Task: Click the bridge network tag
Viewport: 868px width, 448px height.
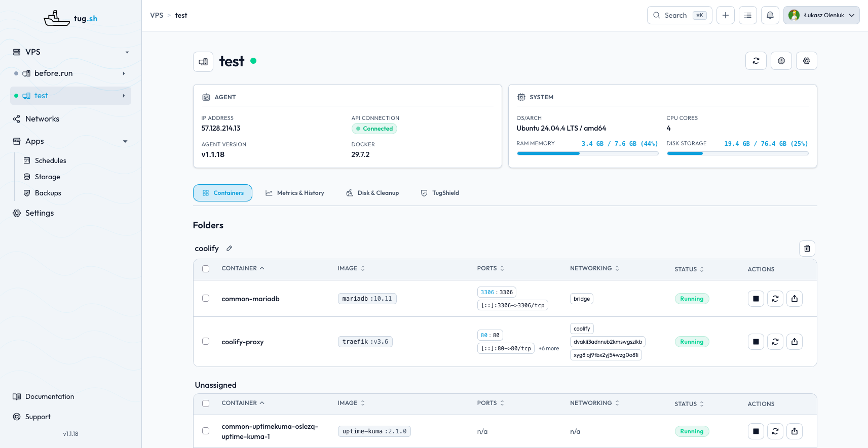Action: pos(581,299)
